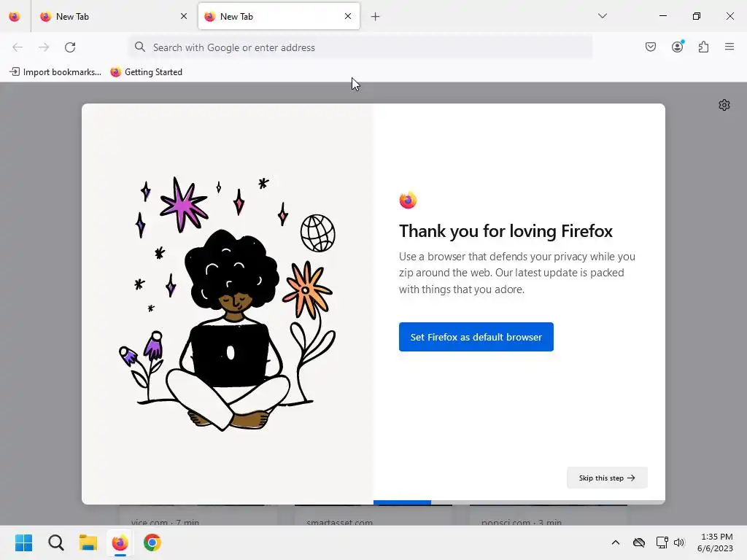Restore down the Firefox window
This screenshot has width=747, height=560.
697,16
